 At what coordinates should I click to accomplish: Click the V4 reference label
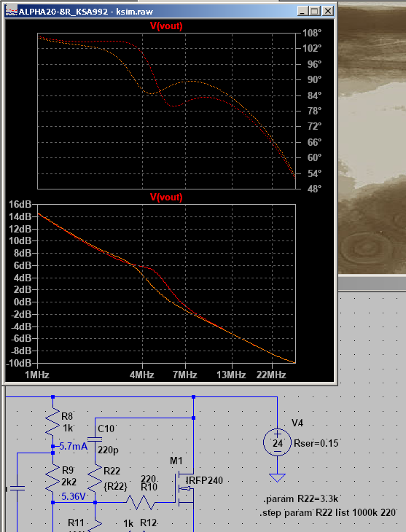click(297, 423)
